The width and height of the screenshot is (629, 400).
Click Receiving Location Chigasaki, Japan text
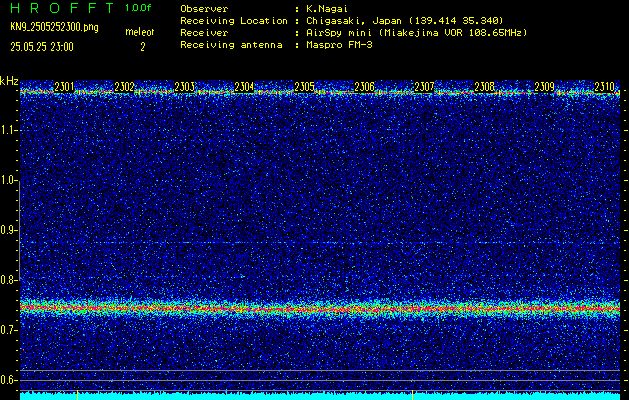[405, 20]
